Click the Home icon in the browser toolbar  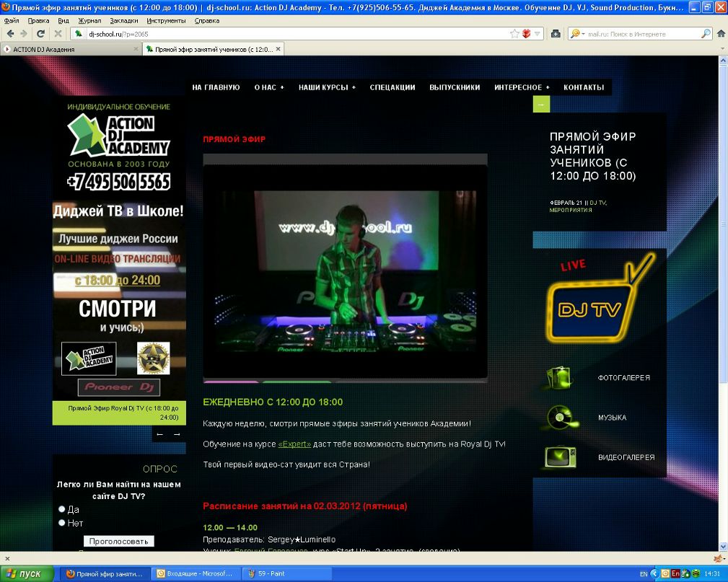click(x=721, y=33)
